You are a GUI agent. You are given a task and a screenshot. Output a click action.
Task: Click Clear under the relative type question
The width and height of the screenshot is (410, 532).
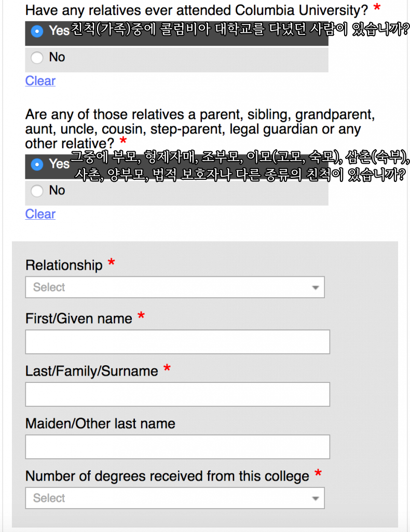tap(40, 214)
